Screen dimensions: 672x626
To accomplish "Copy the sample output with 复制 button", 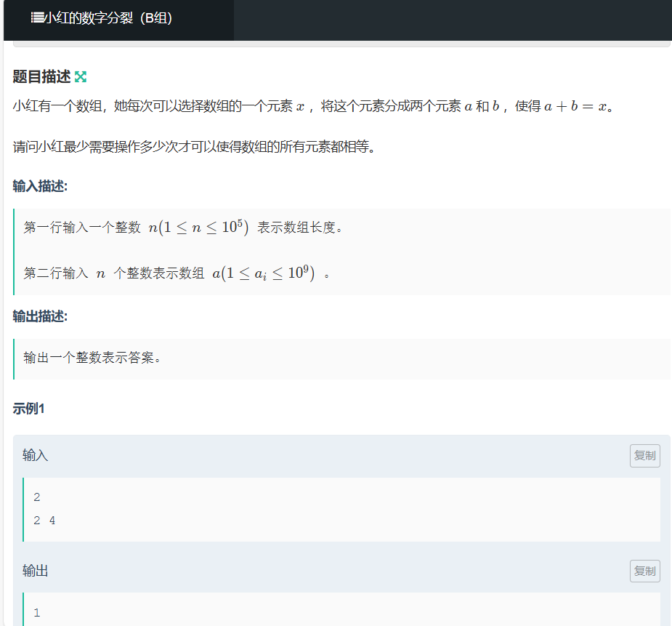I will coord(644,571).
